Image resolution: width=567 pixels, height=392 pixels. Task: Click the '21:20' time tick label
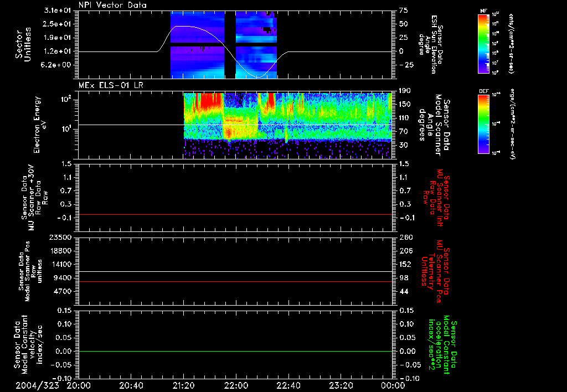click(184, 386)
